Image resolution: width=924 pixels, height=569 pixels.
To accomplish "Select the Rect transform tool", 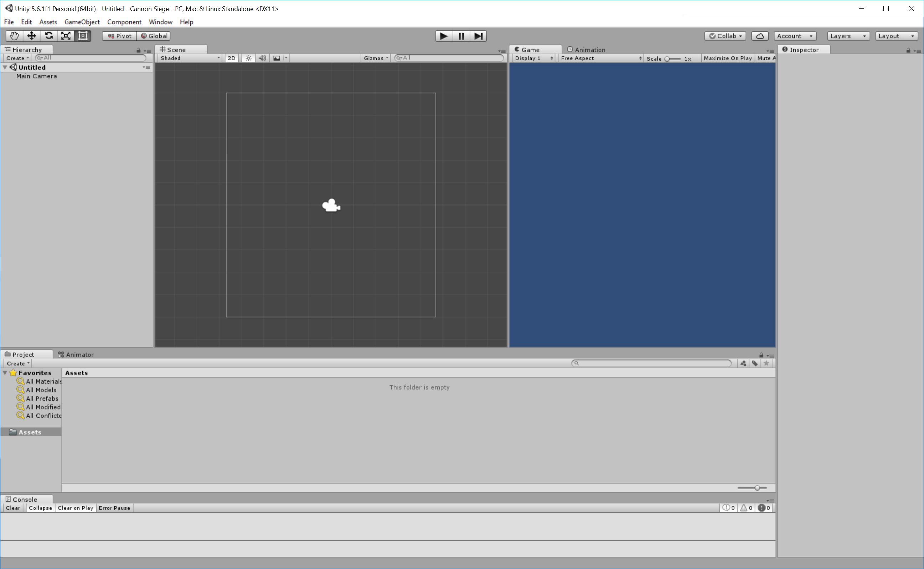I will (x=83, y=36).
